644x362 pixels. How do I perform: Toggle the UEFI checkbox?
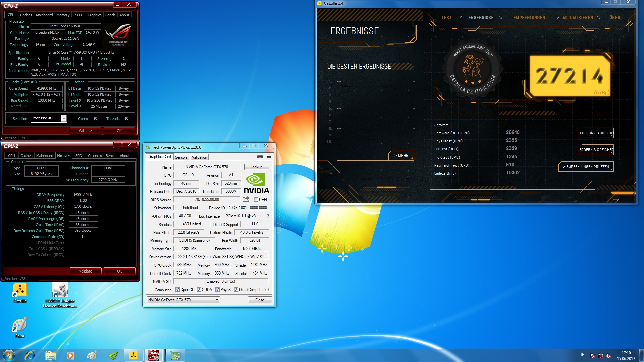click(256, 200)
